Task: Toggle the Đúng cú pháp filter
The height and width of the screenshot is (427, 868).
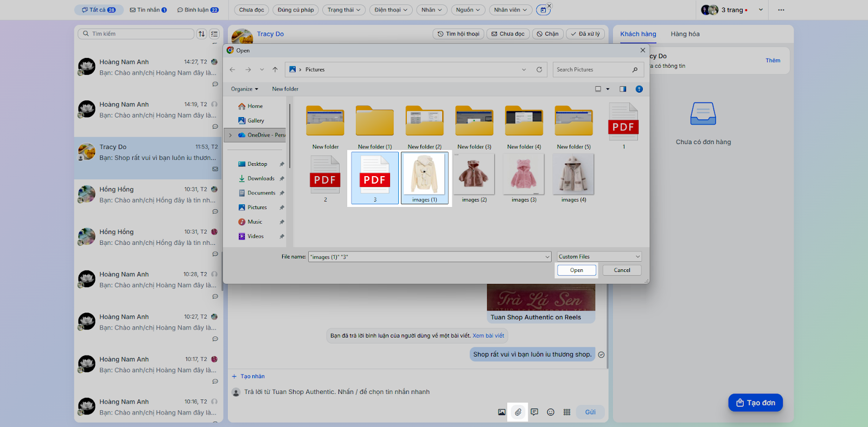Action: [296, 10]
